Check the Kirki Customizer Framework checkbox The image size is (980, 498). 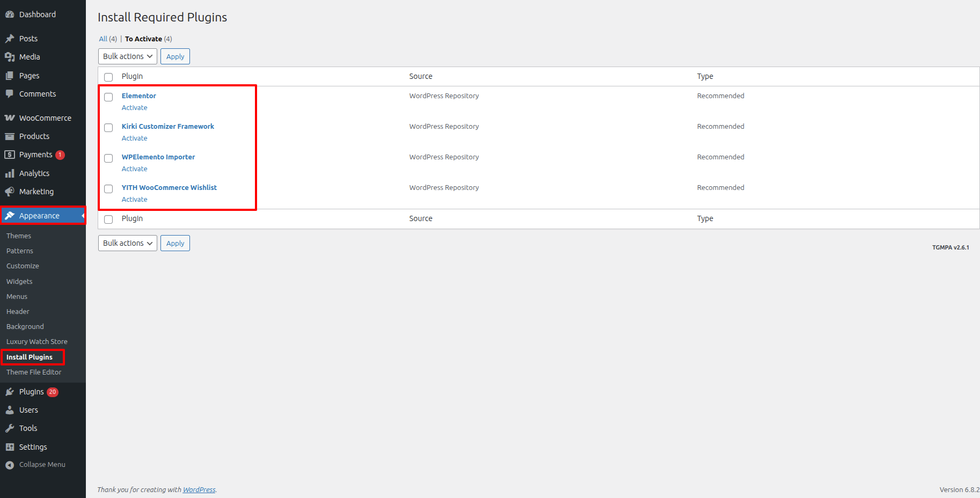point(108,127)
